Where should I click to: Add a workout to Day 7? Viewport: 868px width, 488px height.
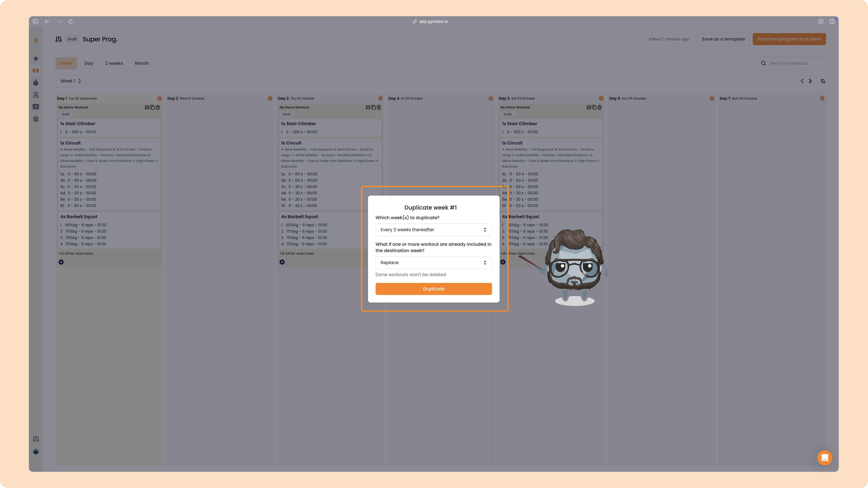pos(822,98)
